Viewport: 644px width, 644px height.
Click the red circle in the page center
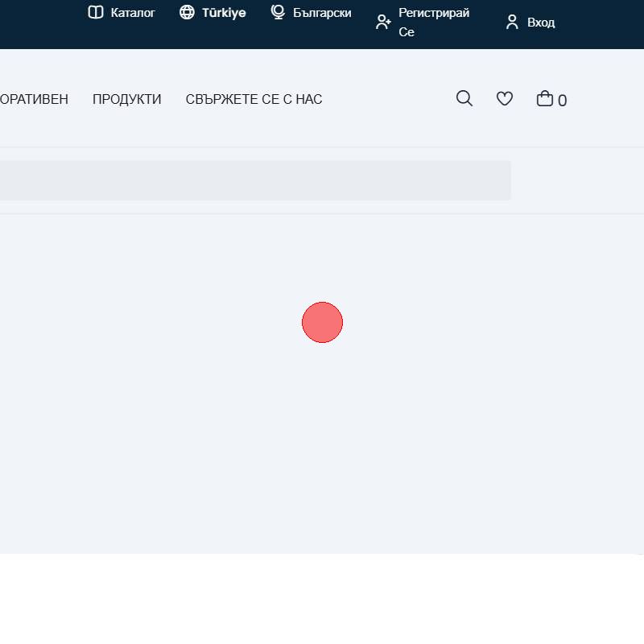322,322
